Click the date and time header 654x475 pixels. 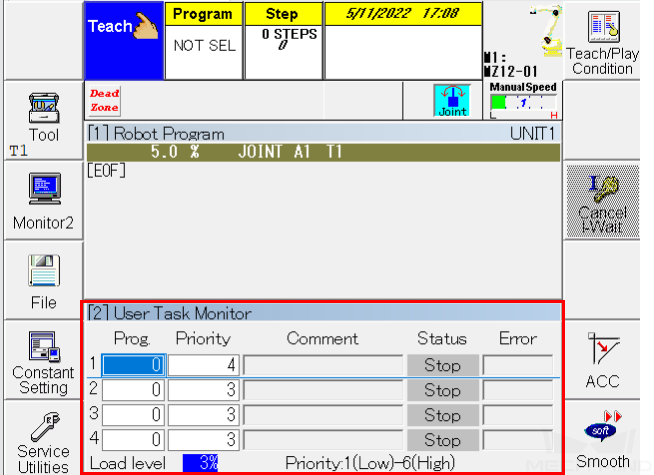[x=403, y=14]
